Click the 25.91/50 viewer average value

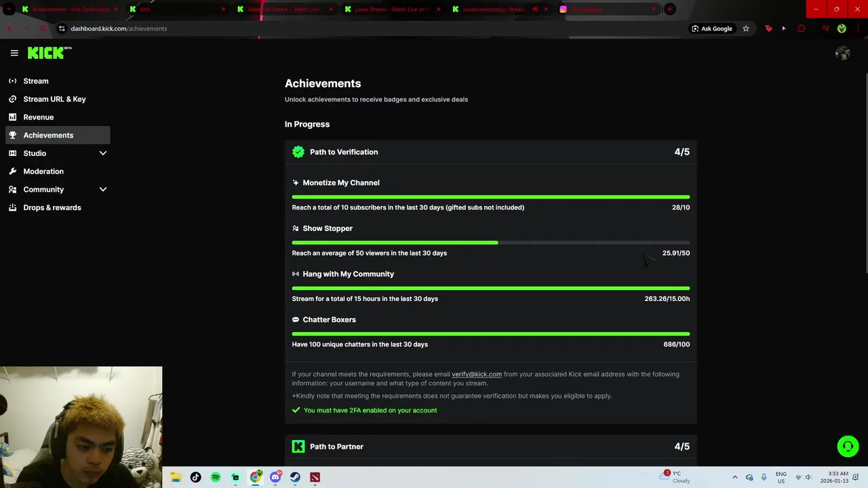(676, 253)
